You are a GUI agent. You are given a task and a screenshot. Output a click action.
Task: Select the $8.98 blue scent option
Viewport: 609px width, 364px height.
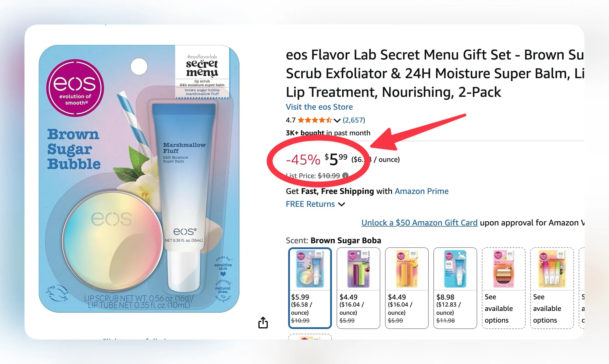click(x=455, y=288)
